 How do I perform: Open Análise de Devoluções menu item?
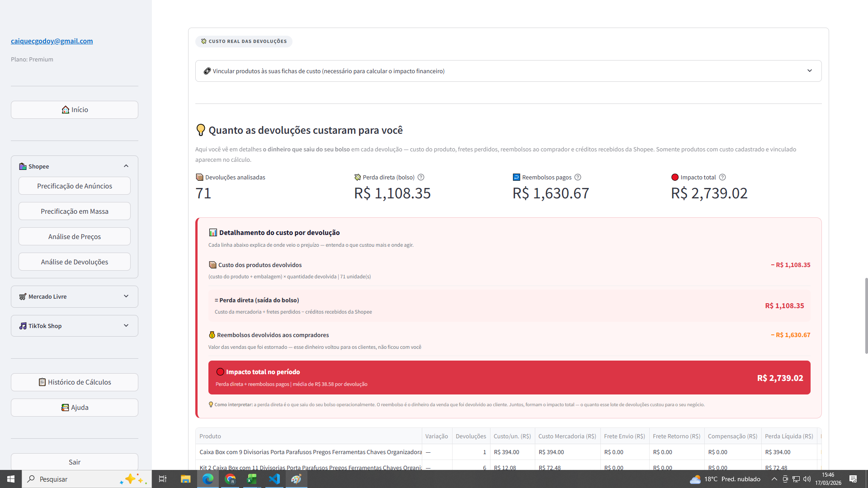pos(75,262)
